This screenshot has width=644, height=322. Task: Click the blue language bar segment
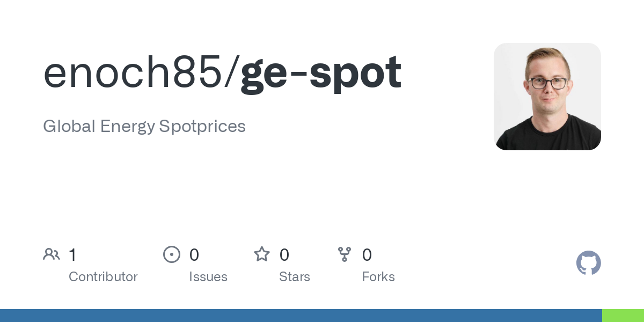pos(301,316)
